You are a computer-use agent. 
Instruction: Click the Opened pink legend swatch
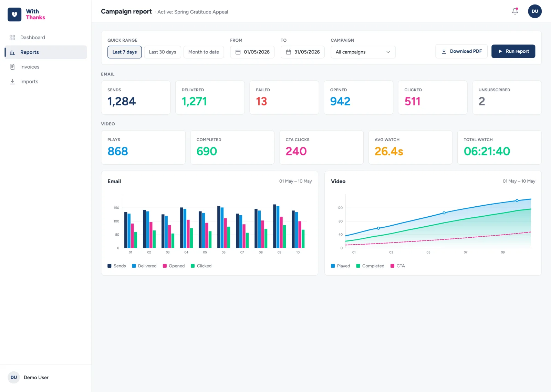coord(165,266)
